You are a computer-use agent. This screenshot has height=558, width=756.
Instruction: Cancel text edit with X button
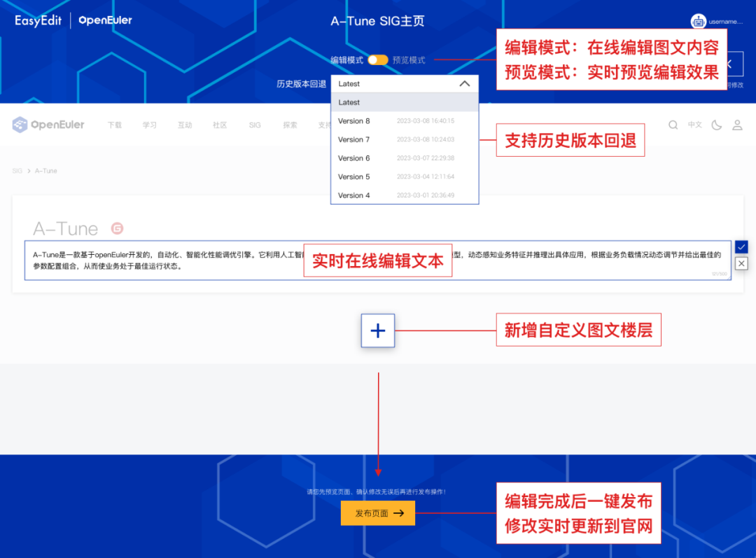pos(741,263)
